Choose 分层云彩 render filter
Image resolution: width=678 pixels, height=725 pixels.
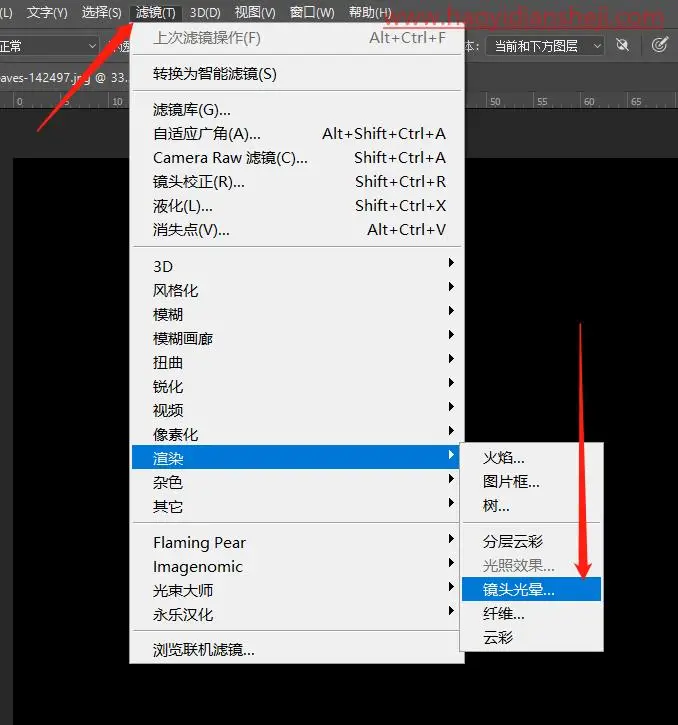(x=531, y=541)
